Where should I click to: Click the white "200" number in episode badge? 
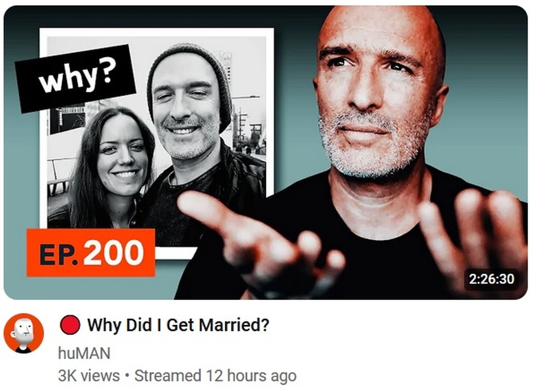(114, 253)
